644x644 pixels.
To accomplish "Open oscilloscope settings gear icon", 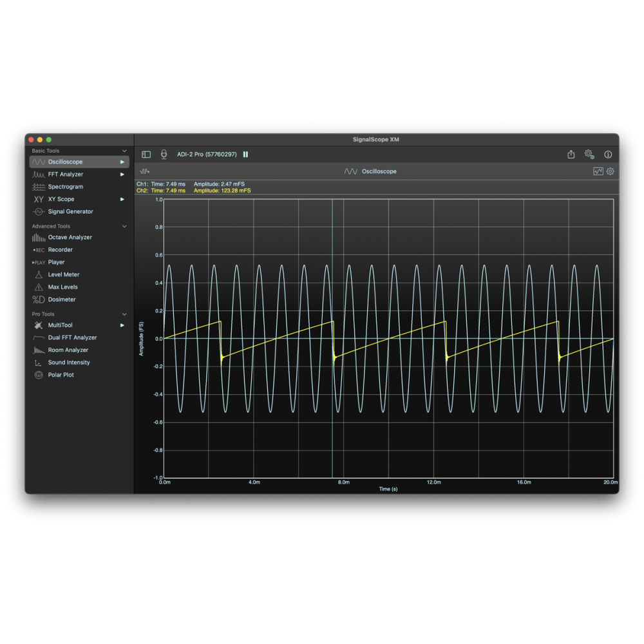I will click(x=611, y=171).
